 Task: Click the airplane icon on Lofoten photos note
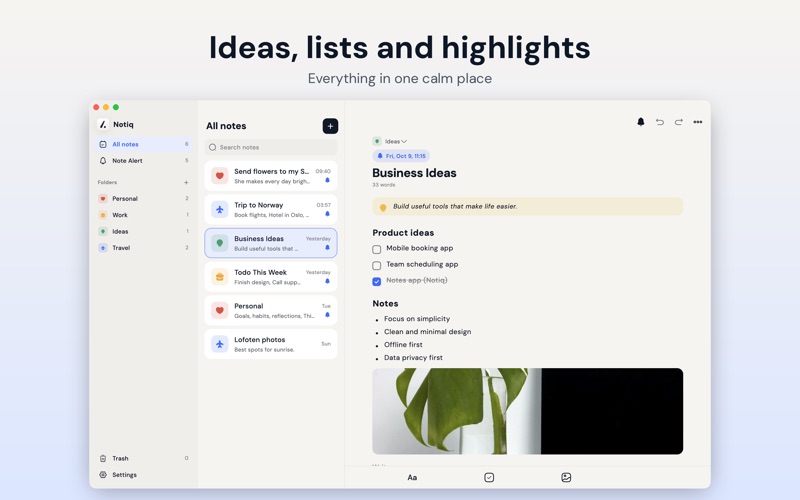[x=219, y=344]
